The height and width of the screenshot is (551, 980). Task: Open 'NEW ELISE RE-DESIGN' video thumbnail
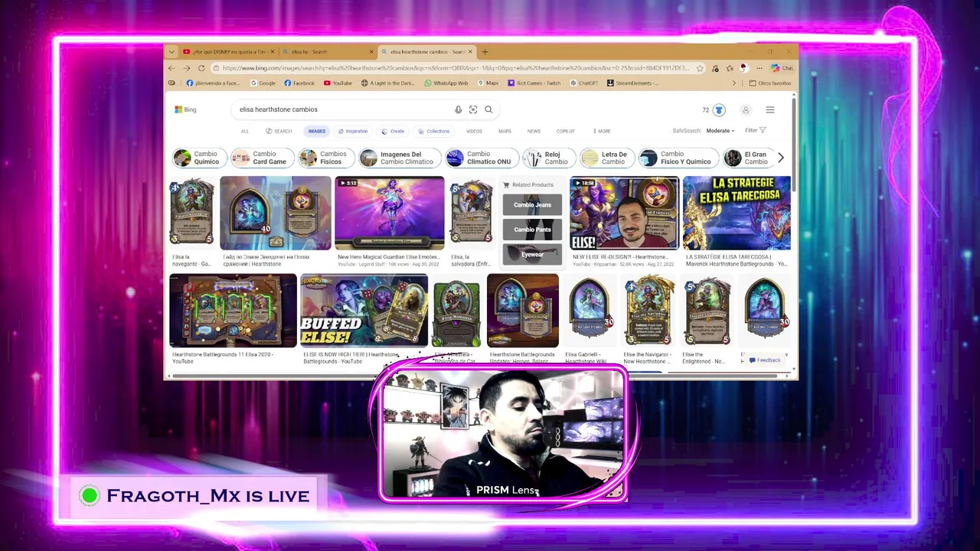click(x=624, y=213)
